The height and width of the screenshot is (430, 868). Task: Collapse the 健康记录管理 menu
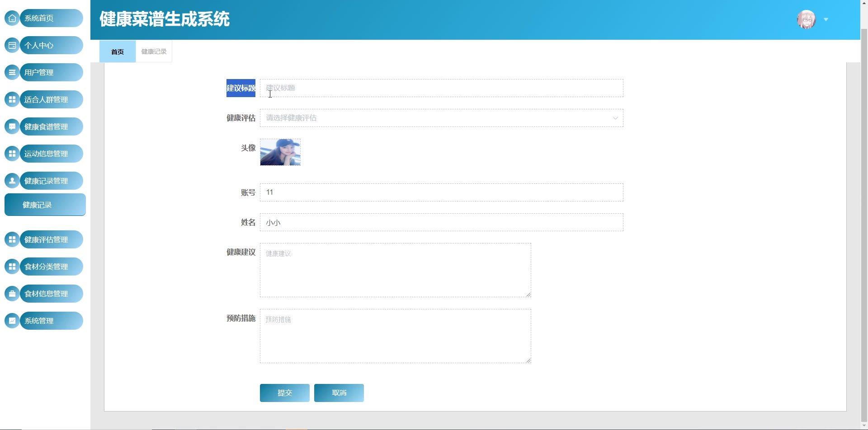click(x=52, y=181)
